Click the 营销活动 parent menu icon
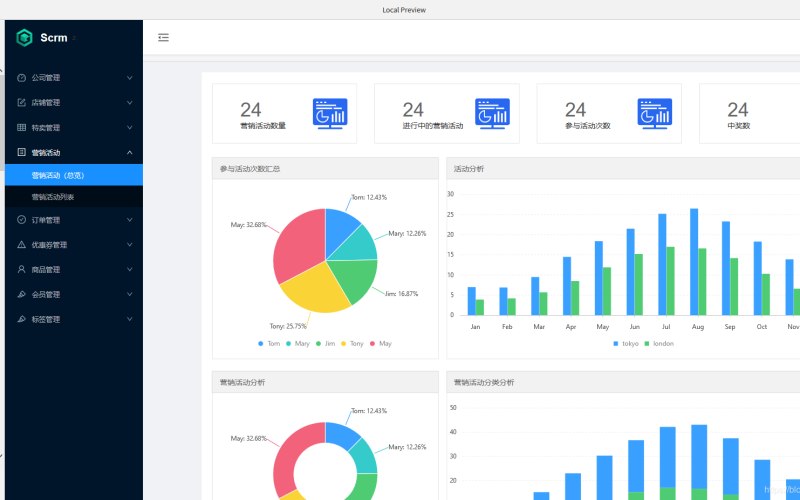The width and height of the screenshot is (800, 500). (21, 152)
